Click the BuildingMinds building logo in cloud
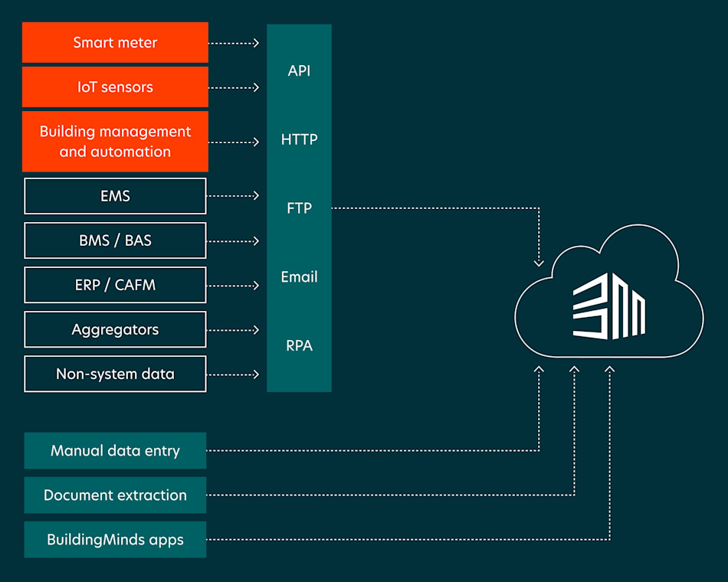The height and width of the screenshot is (582, 728). (x=608, y=306)
